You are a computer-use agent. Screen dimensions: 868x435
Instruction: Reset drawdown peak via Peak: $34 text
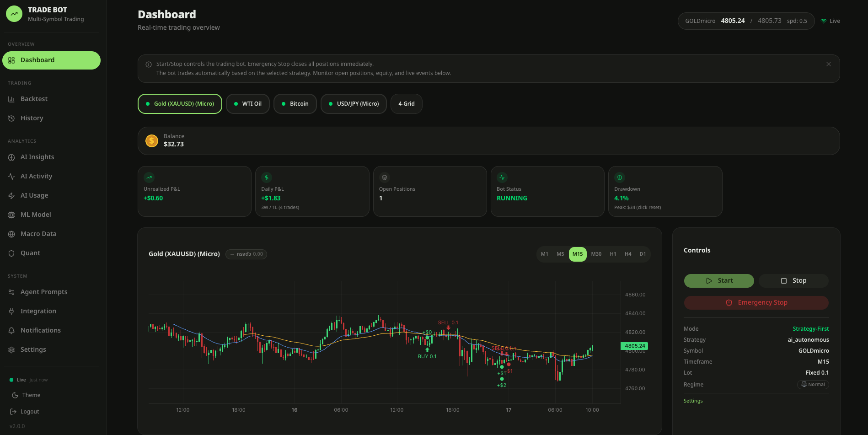638,208
